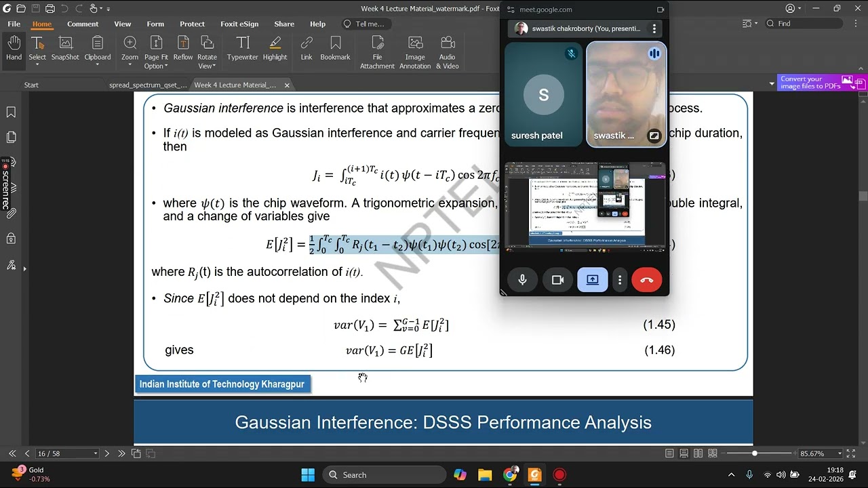This screenshot has width=868, height=488.
Task: Expand the left navigation panel arrow
Action: pyautogui.click(x=24, y=269)
